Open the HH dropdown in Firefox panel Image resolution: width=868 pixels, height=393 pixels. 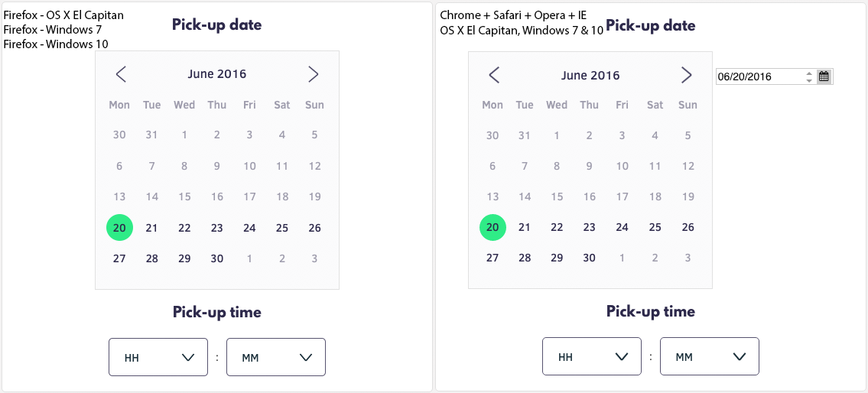pos(158,357)
